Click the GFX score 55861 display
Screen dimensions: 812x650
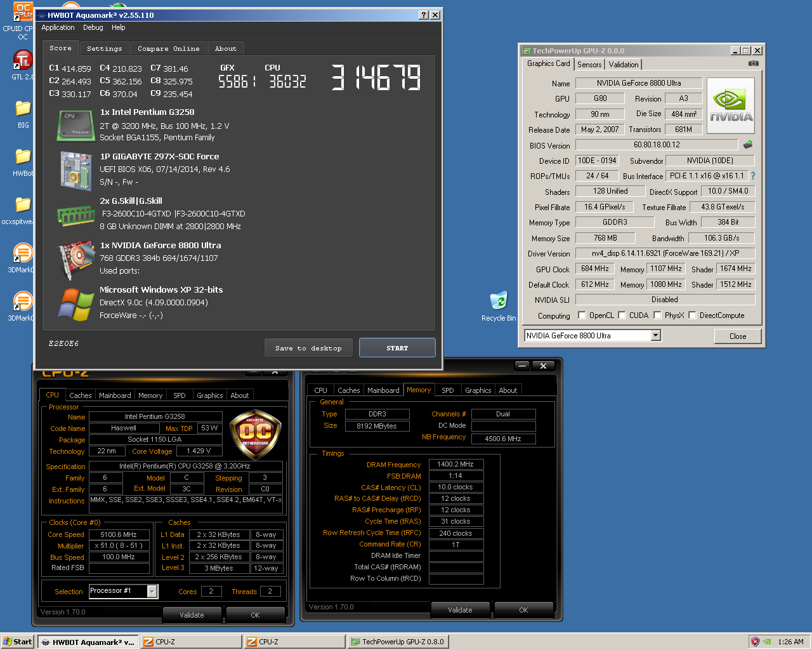point(237,81)
